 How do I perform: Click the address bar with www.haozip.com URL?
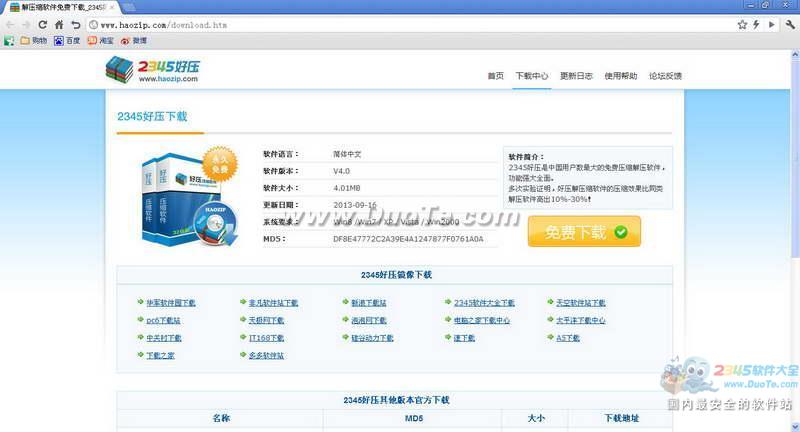click(x=411, y=24)
